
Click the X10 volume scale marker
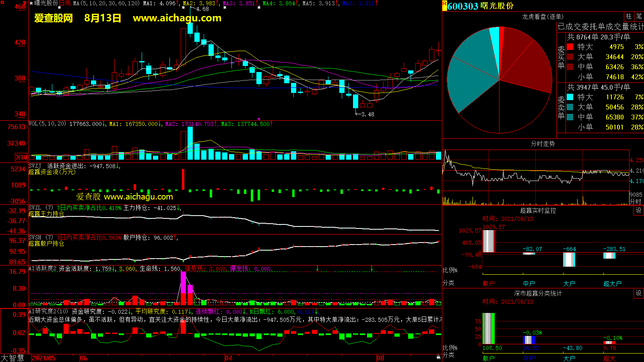click(x=22, y=157)
